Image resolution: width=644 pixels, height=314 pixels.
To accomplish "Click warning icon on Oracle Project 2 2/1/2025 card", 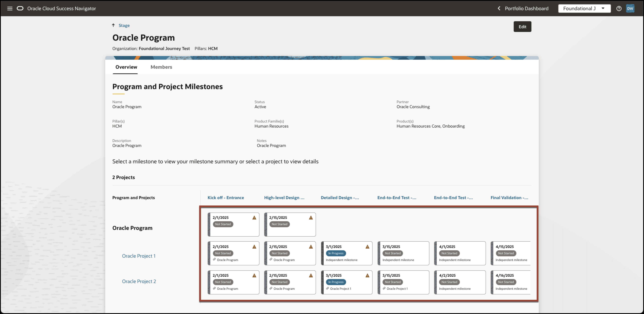I will 254,275.
